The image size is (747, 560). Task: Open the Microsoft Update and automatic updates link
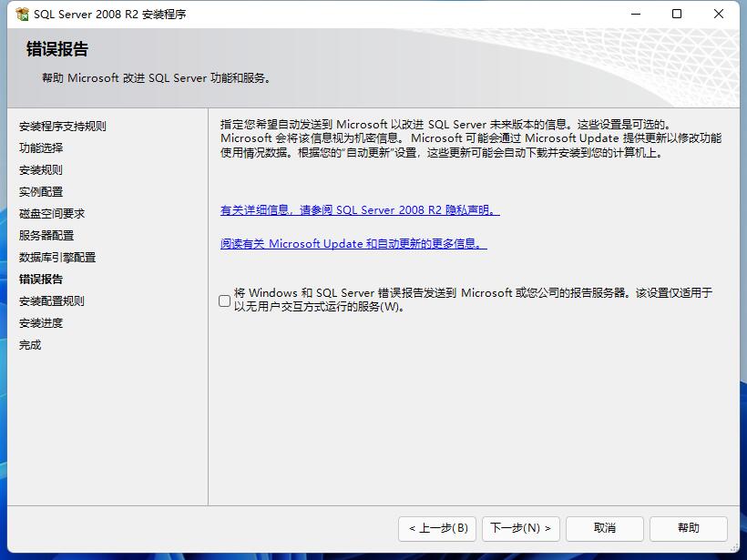(353, 244)
